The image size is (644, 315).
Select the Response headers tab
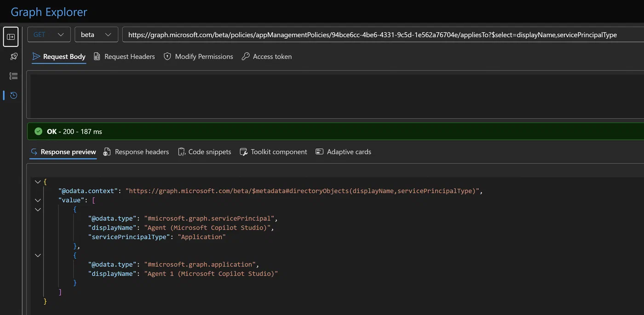(136, 152)
